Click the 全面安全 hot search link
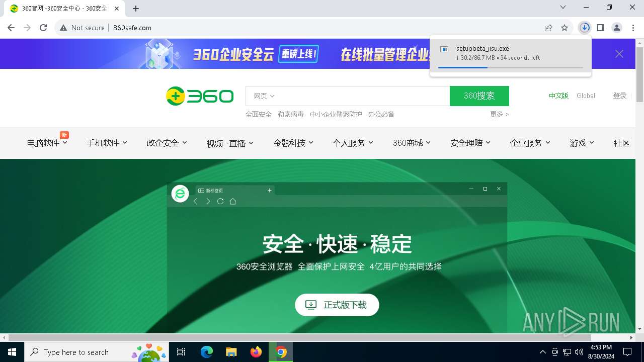 coord(259,114)
